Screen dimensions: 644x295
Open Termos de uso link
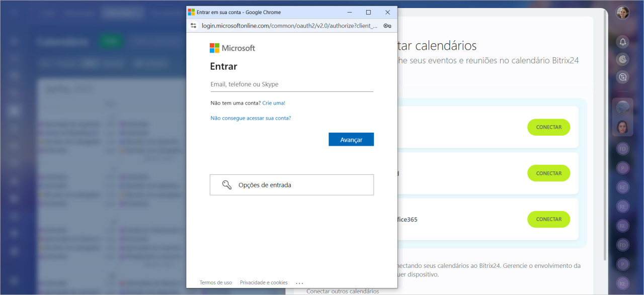[x=216, y=282]
